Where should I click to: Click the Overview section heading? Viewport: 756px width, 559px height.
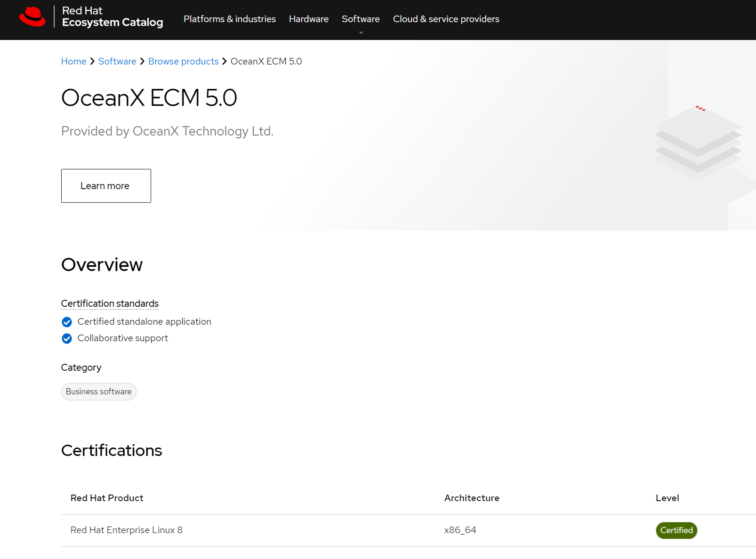pyautogui.click(x=102, y=264)
